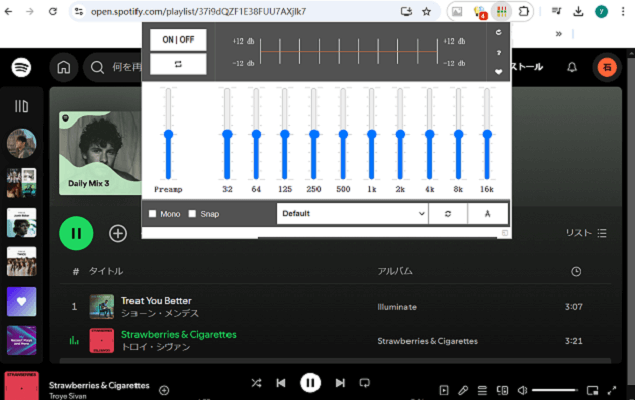Reload the Spotify page

point(53,11)
